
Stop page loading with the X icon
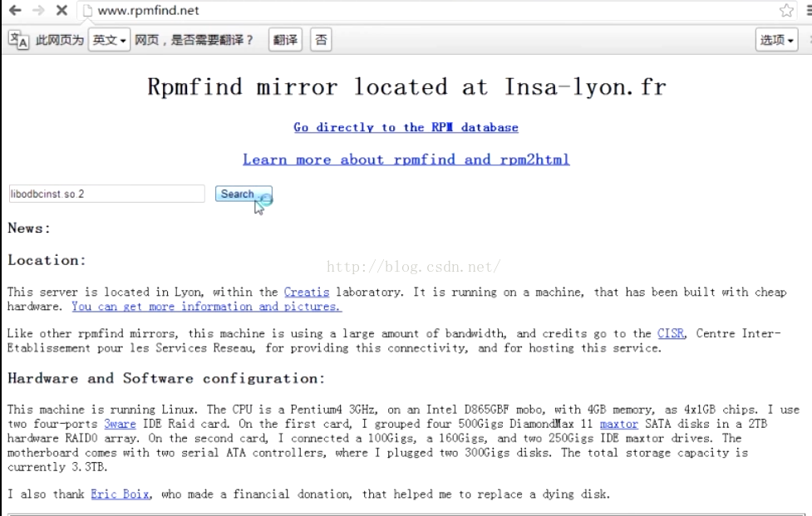(62, 10)
